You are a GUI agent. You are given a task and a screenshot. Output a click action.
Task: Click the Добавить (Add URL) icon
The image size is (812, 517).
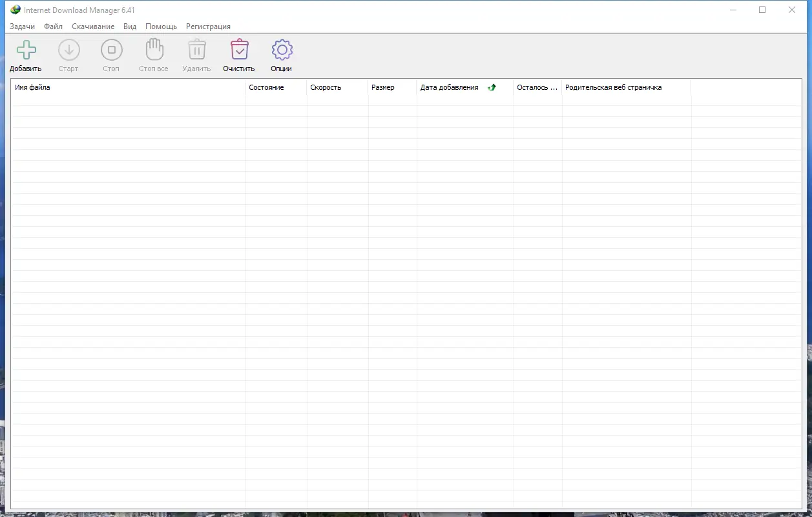(x=26, y=50)
